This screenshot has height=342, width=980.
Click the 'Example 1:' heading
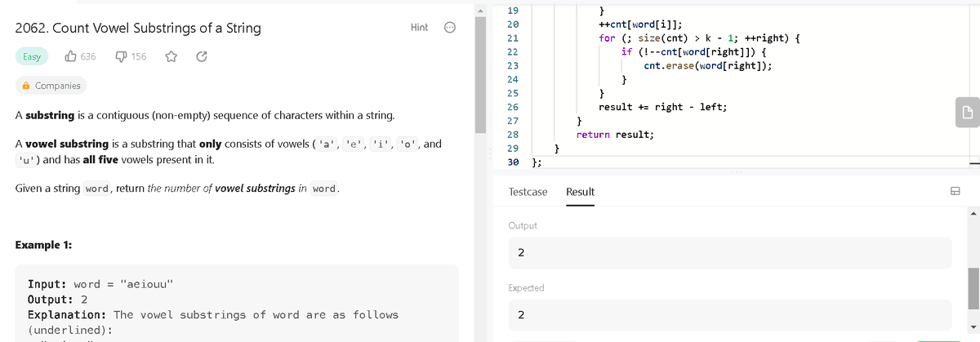point(43,245)
